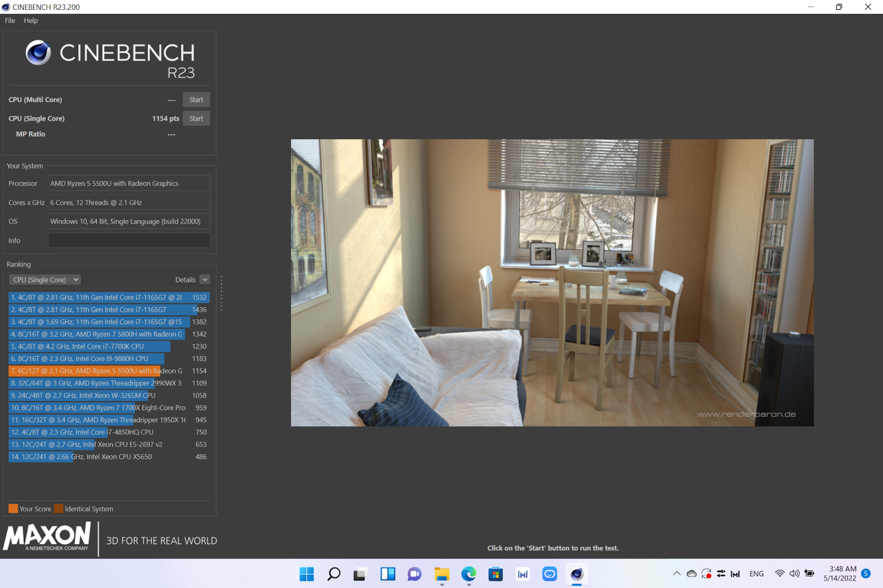
Task: Open the volume speaker tray icon
Action: (794, 574)
